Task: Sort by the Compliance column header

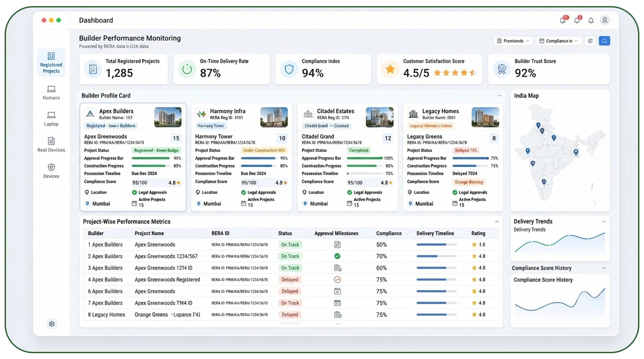Action: pos(389,233)
